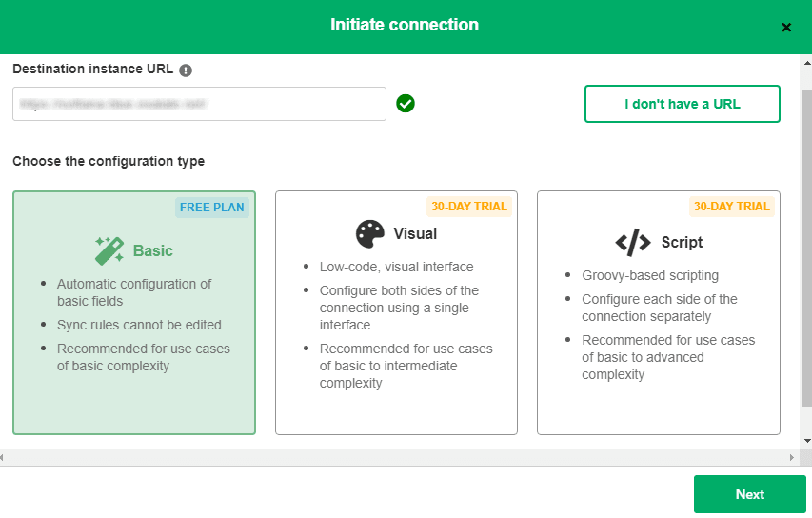The image size is (812, 518).
Task: Click 'Recommended for use cases of basic to intermediate complexity'
Action: (x=406, y=366)
